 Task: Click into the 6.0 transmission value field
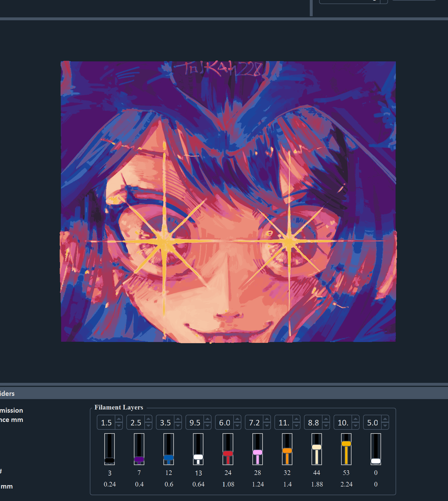[x=225, y=423]
